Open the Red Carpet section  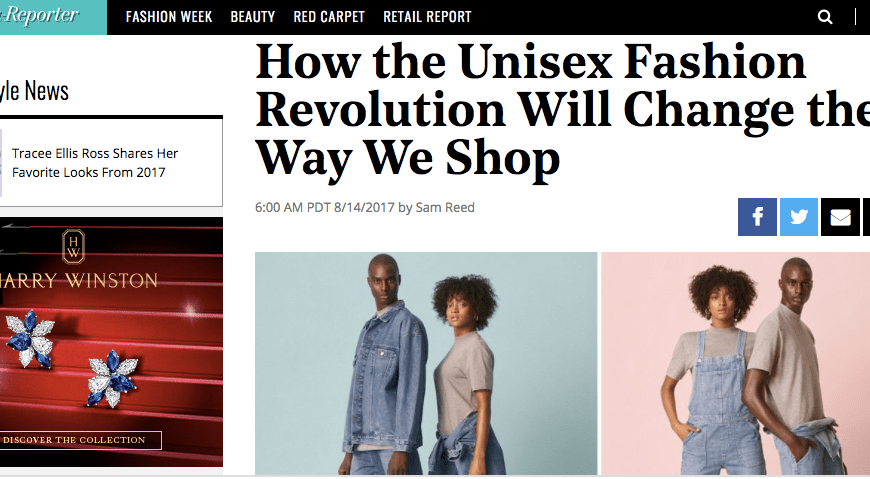(x=329, y=17)
